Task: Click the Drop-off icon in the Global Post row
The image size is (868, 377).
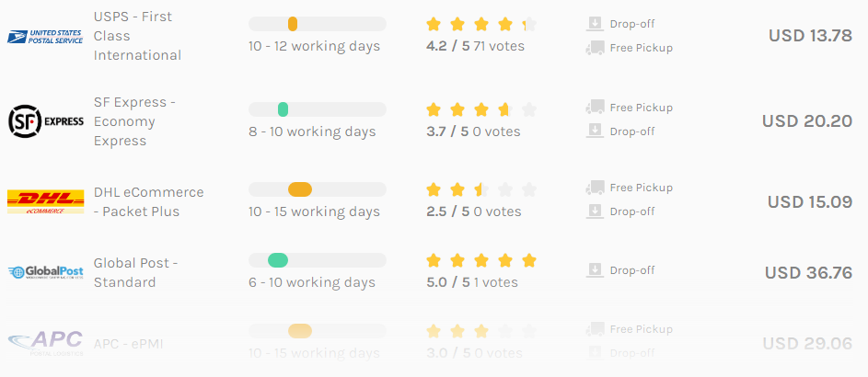Action: pos(595,270)
